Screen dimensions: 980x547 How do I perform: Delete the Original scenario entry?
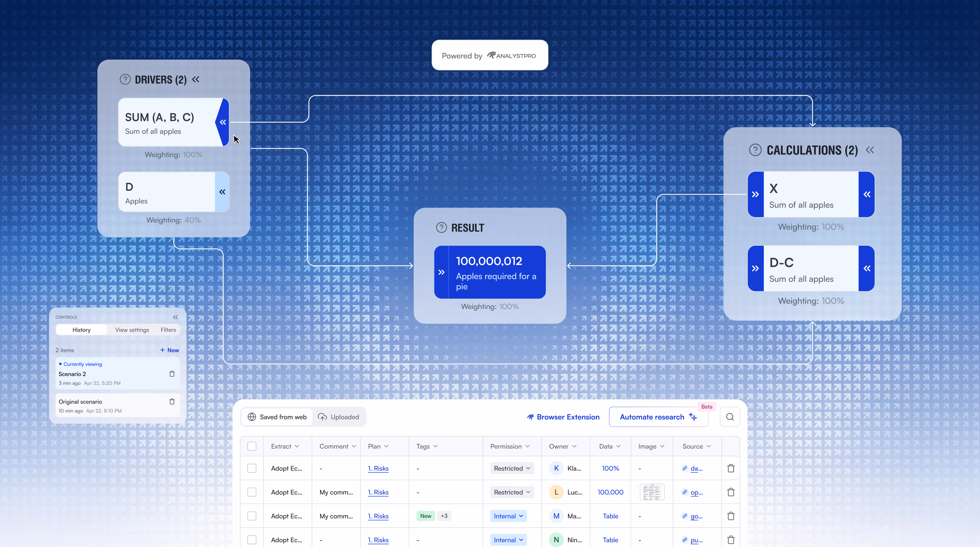coord(172,402)
